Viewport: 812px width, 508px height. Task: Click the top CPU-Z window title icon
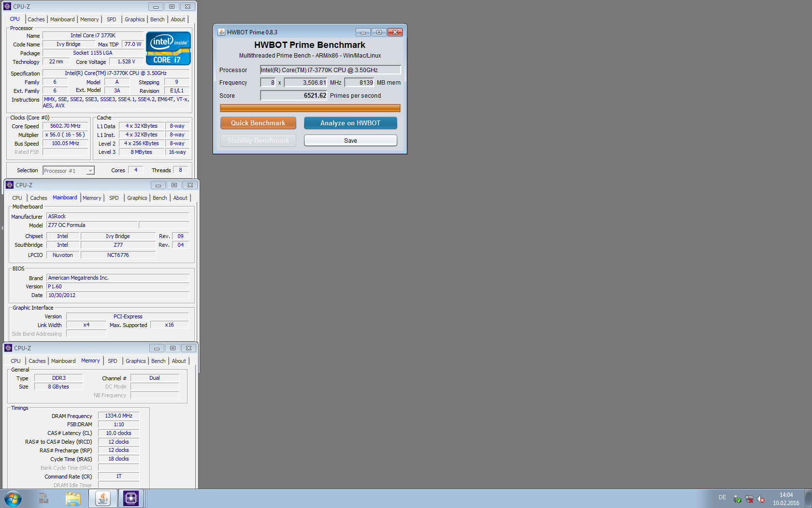7,6
